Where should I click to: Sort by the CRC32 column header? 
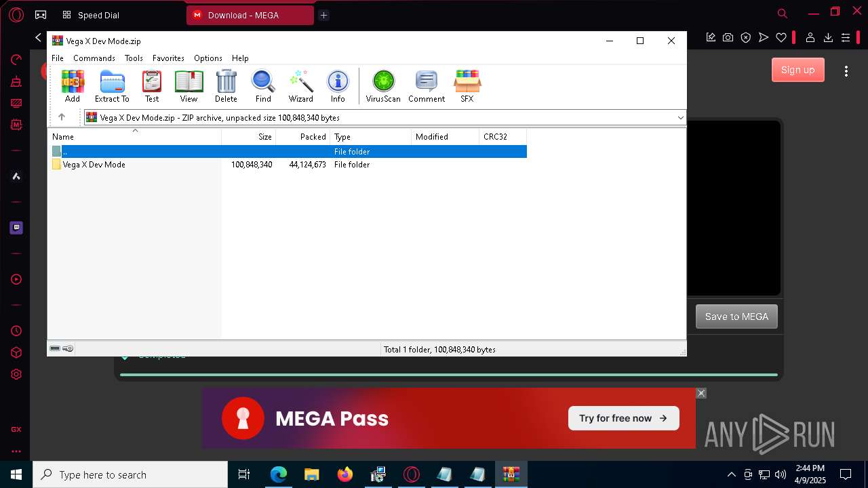tap(503, 136)
